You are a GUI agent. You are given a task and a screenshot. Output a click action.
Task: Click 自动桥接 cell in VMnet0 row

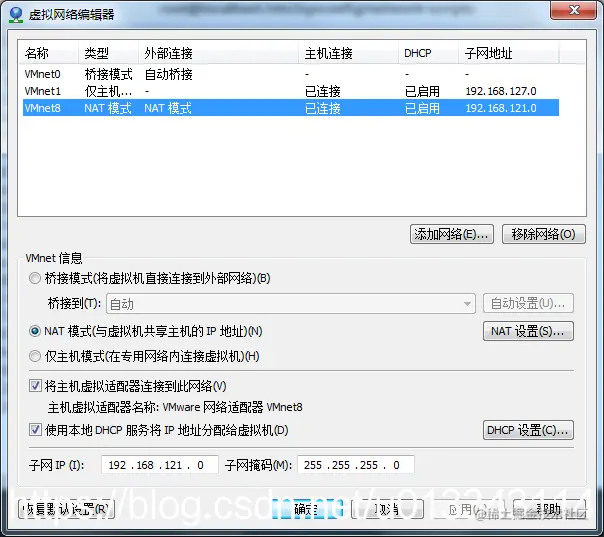point(168,74)
